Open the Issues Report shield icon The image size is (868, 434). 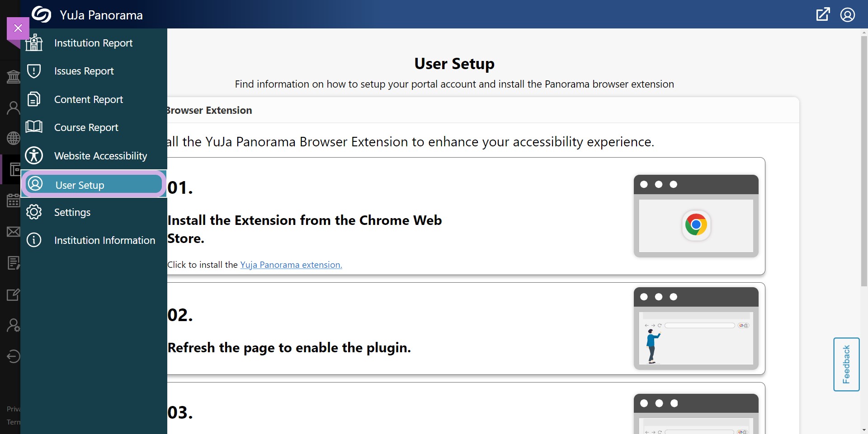34,71
